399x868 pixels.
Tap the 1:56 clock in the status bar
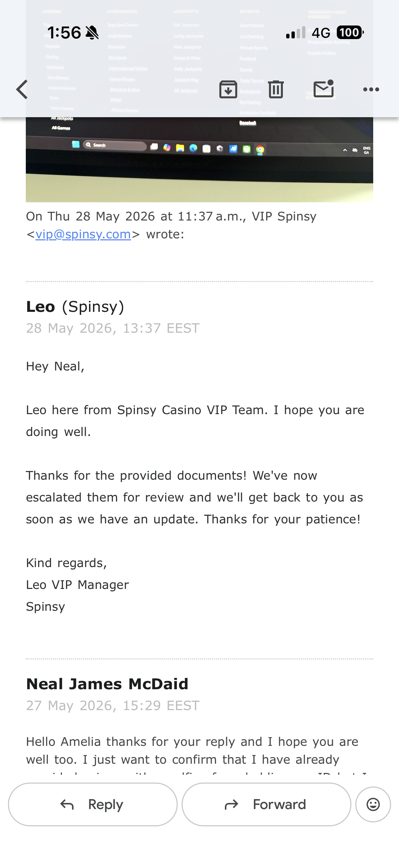pos(64,33)
